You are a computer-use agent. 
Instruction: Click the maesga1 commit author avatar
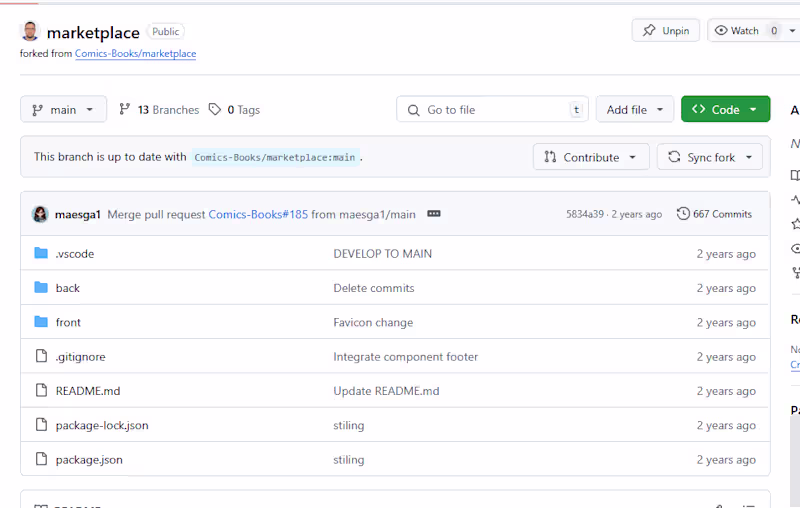click(x=40, y=214)
